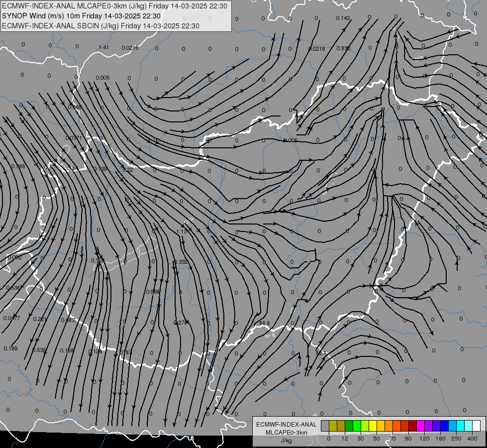Image resolution: width=487 pixels, height=448 pixels.
Task: Click the map value '1.41'
Action: tap(104, 47)
